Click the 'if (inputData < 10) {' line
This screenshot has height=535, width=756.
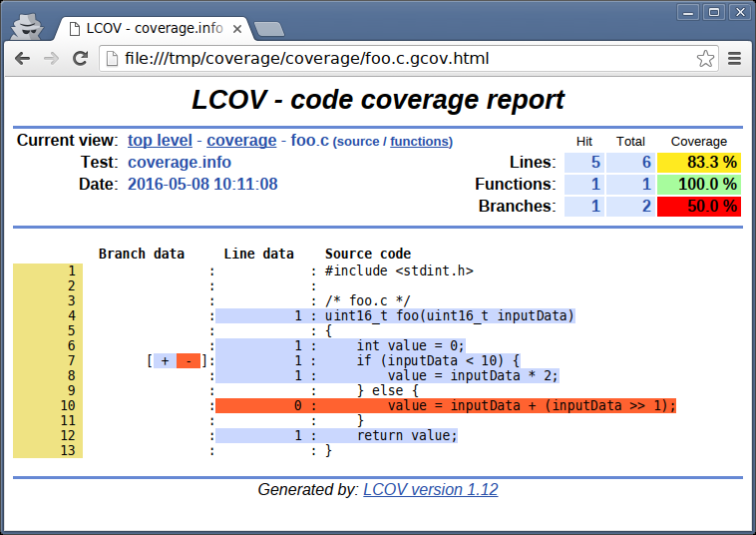(438, 361)
